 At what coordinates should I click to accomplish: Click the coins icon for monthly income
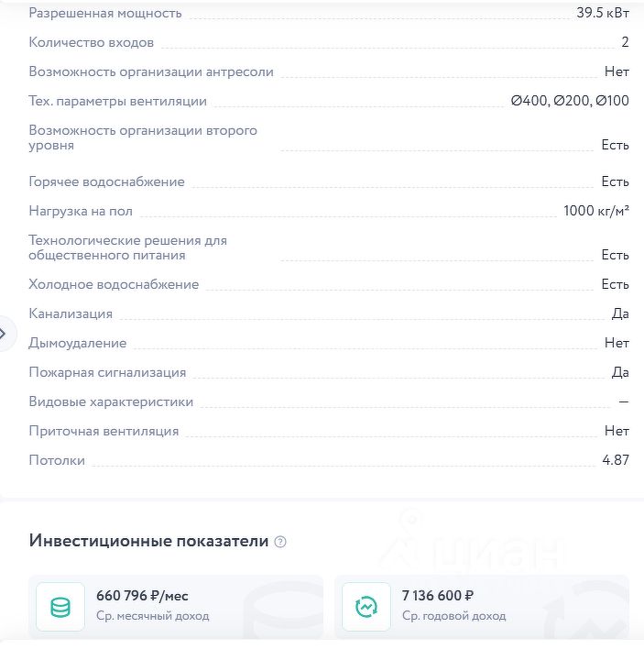tap(60, 606)
